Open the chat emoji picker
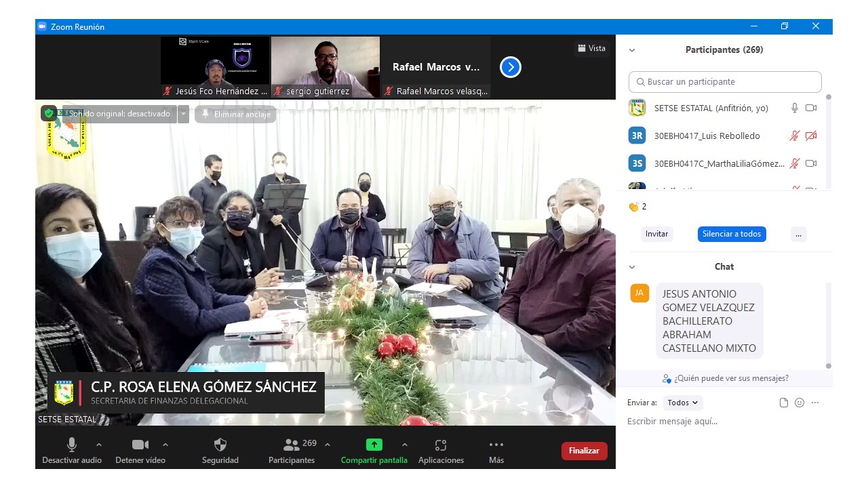The height and width of the screenshot is (488, 868). coord(800,403)
